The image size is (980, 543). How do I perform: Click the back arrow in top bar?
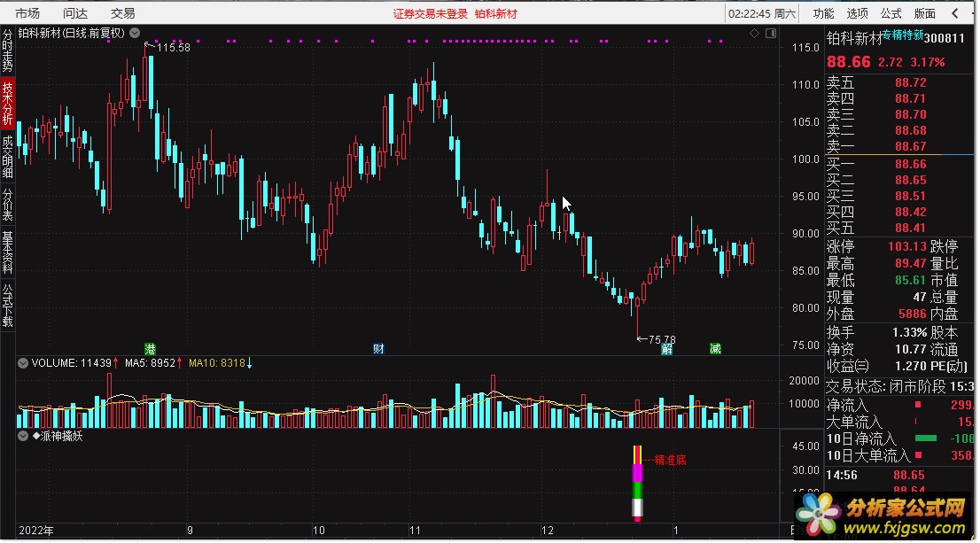coord(955,13)
